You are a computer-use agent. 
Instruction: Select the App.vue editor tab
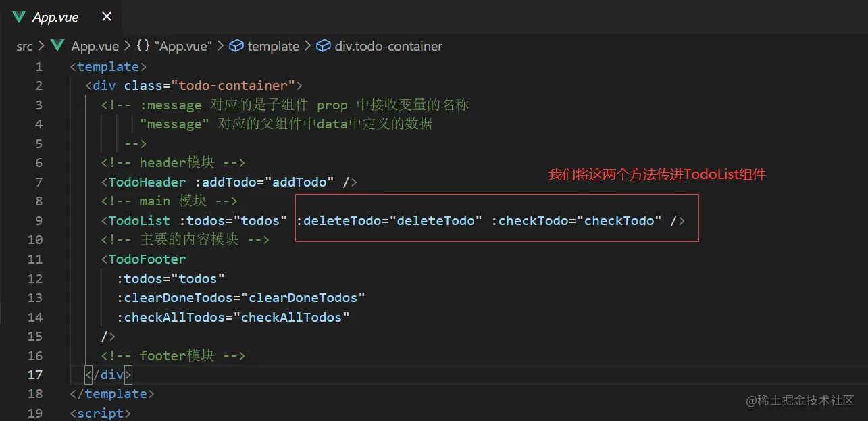pyautogui.click(x=62, y=17)
